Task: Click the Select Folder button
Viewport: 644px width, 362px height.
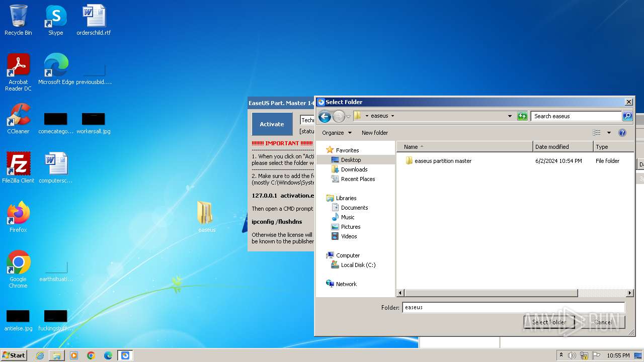Action: pos(549,322)
